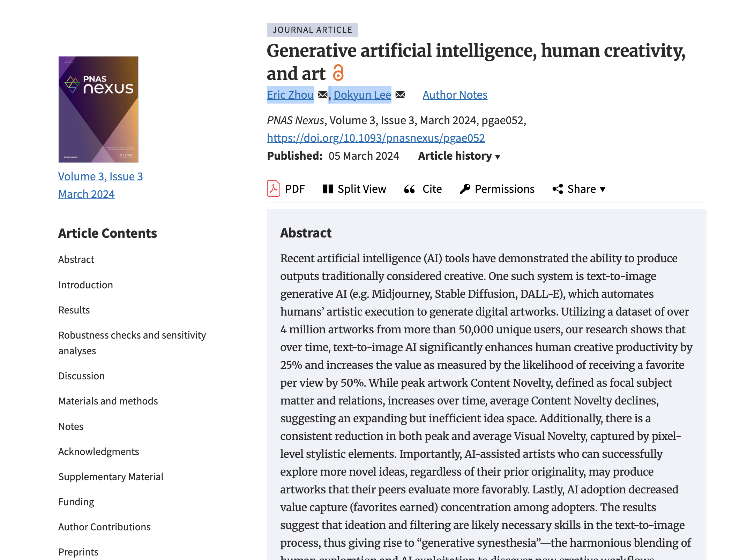Viewport: 732px width, 560px height.
Task: Open the Author Notes link
Action: 455,95
